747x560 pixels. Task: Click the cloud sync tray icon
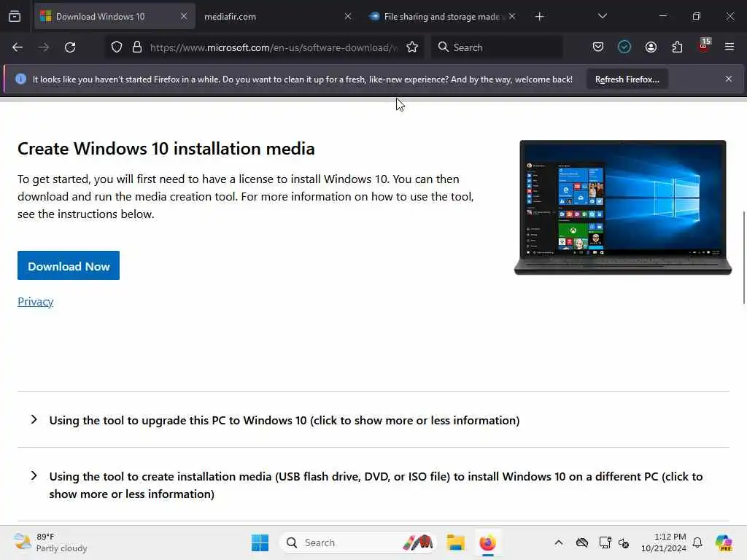581,542
